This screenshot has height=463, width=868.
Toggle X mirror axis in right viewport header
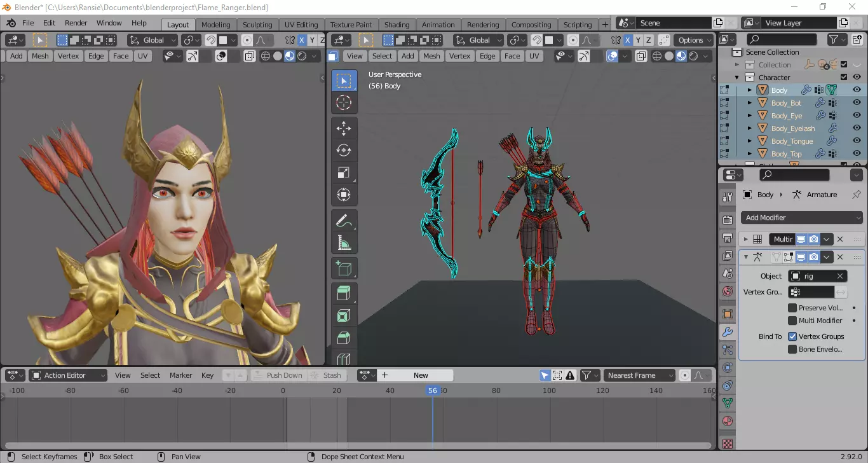tap(628, 40)
